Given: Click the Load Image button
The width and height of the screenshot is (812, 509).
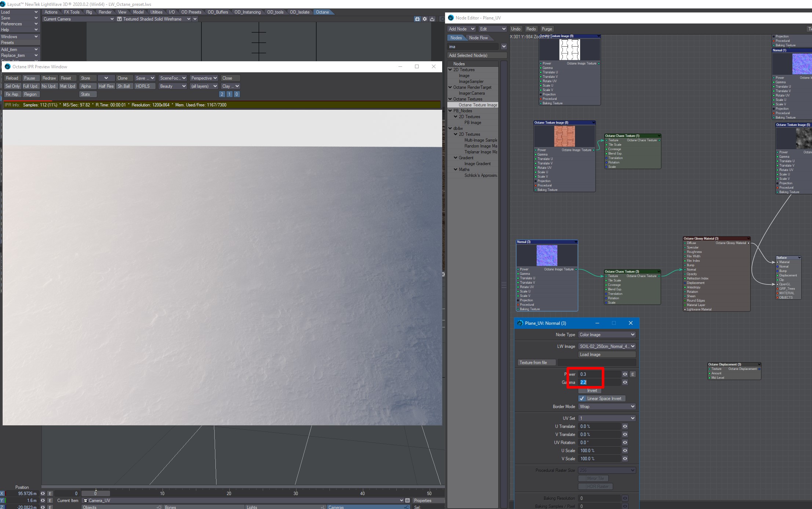Looking at the screenshot, I should pos(607,355).
